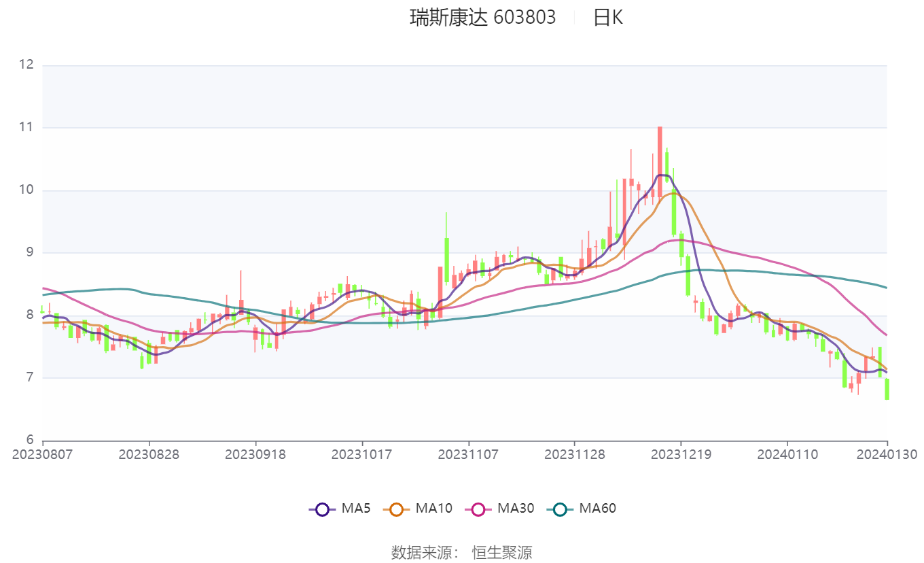Screen dimensions: 924x563
Task: Click the chart title 瑞斯康达 603803
Action: coord(482,18)
